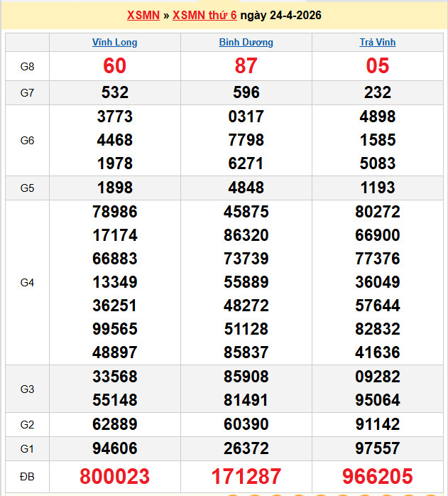The height and width of the screenshot is (496, 448).
Task: Click the G7 result 596
Action: point(246,92)
